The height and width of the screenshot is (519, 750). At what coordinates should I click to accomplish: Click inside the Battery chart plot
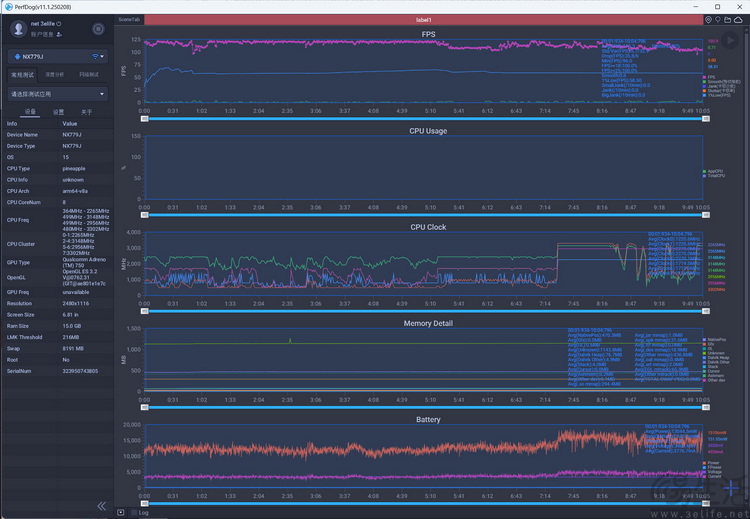(x=423, y=456)
